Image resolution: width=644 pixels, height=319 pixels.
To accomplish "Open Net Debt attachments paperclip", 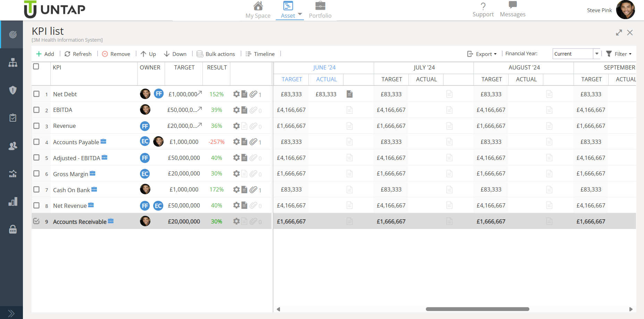I will 253,94.
